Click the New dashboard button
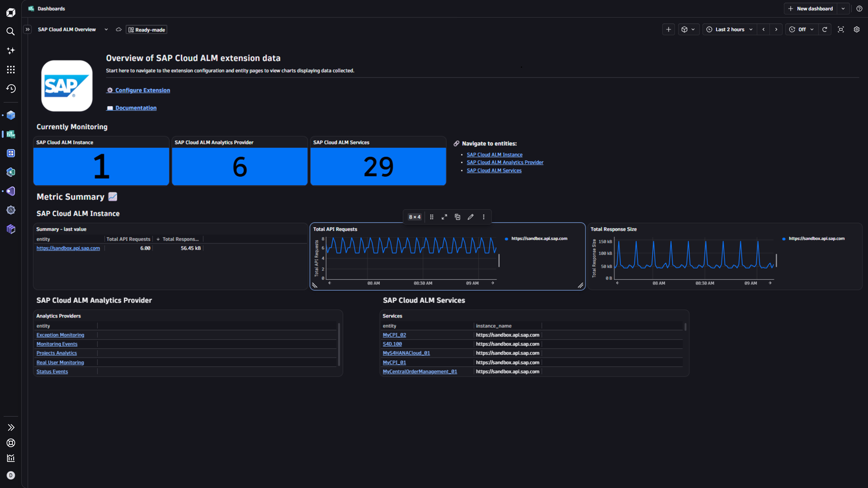Image resolution: width=868 pixels, height=488 pixels. [810, 9]
